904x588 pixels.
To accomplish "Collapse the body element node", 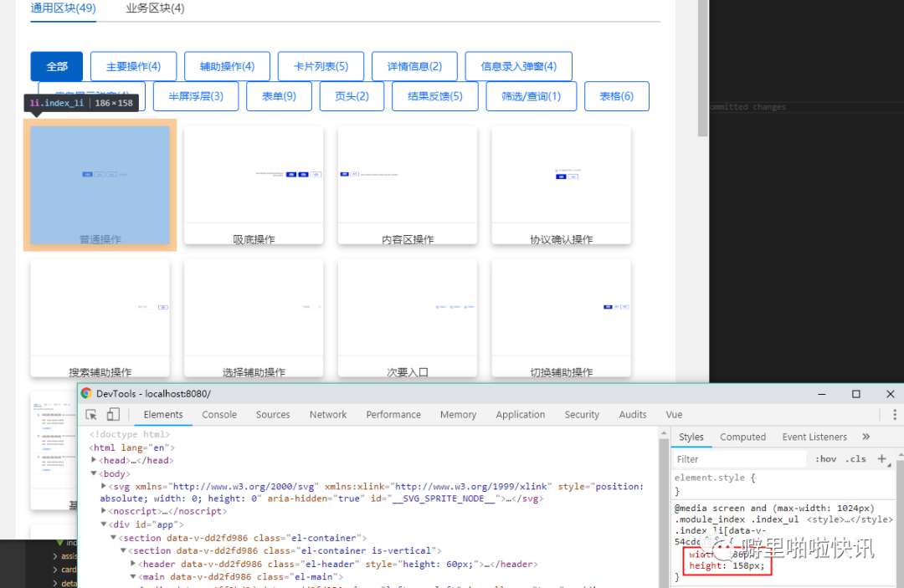I will 94,473.
